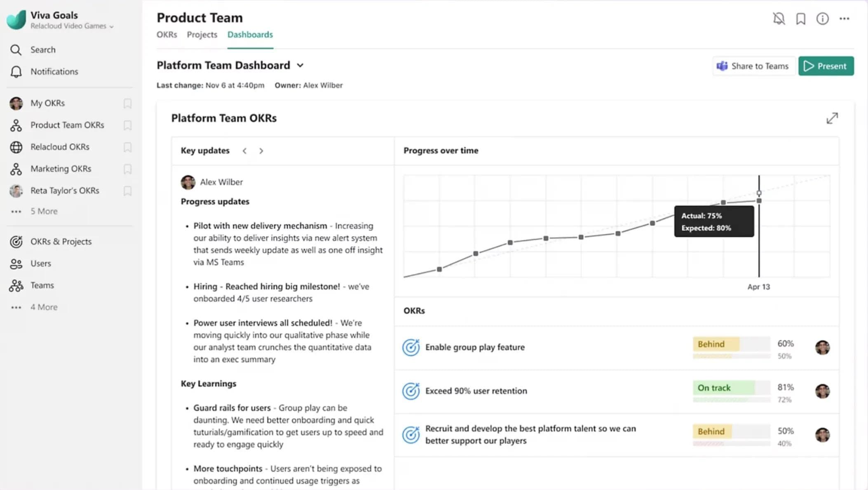Click the muted notifications bell icon
This screenshot has height=490, width=868.
779,19
